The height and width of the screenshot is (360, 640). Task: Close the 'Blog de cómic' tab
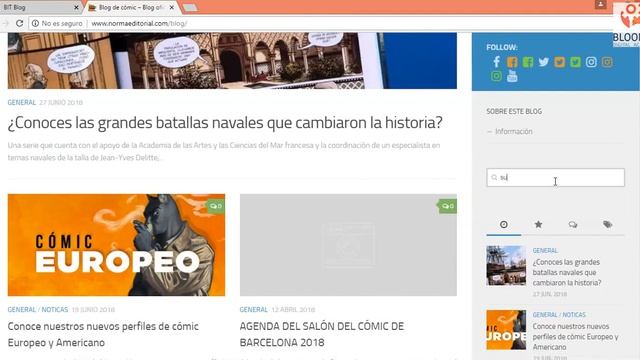pyautogui.click(x=172, y=7)
